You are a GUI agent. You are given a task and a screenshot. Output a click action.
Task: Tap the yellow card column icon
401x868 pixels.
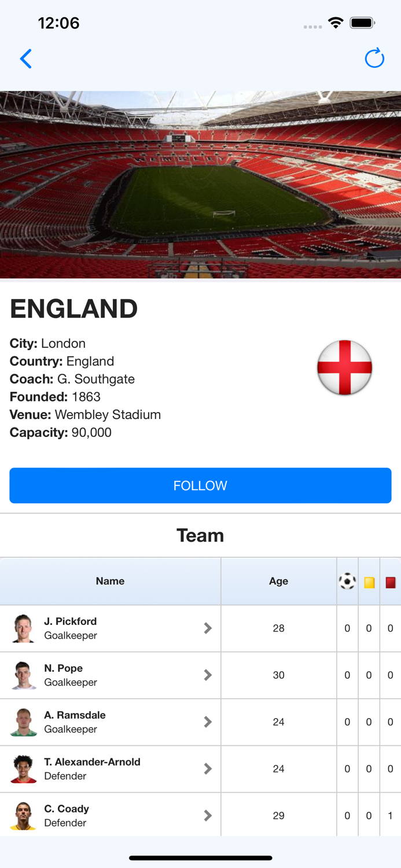tap(369, 581)
